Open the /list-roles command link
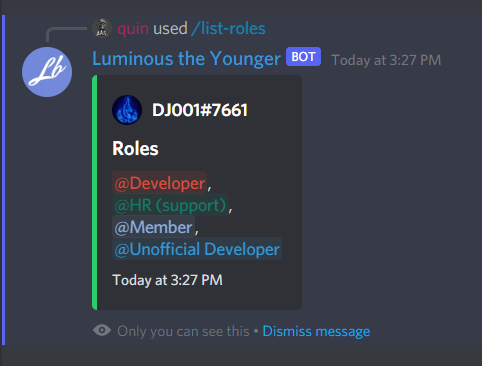Viewport: 482px width, 366px height. click(228, 28)
